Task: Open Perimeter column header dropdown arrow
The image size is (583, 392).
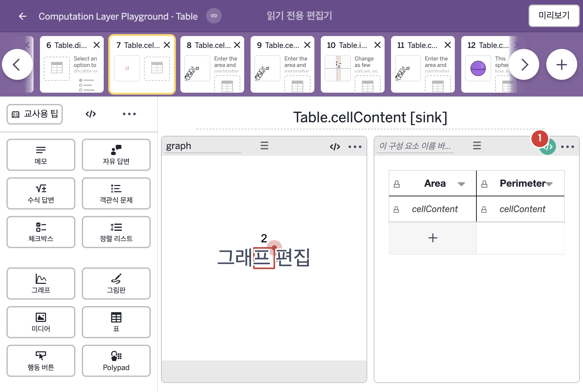Action: (x=549, y=184)
